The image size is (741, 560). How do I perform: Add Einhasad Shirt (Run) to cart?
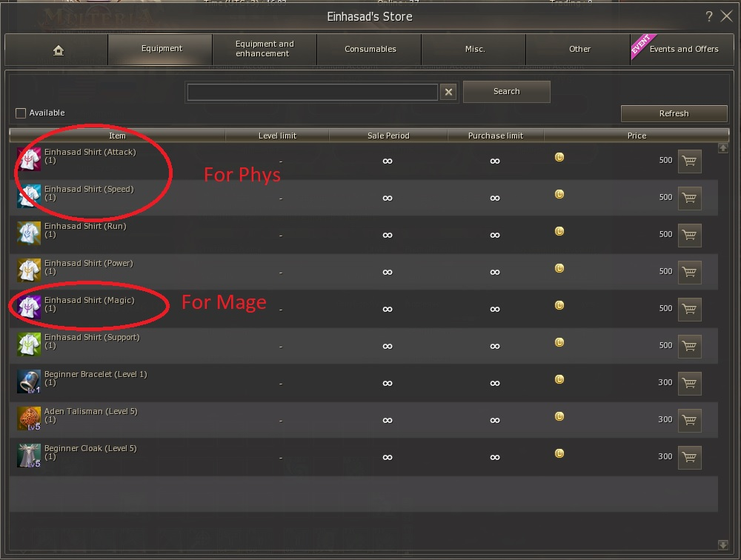(x=689, y=236)
